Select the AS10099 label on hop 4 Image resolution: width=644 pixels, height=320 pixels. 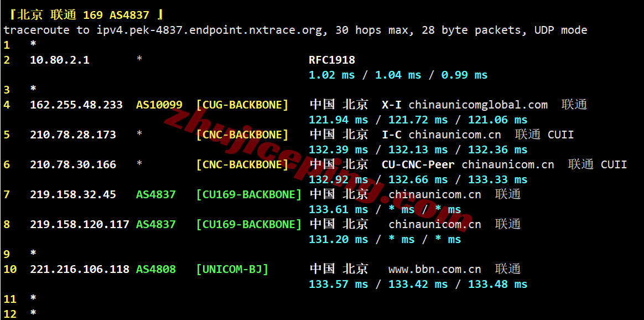[x=159, y=105]
